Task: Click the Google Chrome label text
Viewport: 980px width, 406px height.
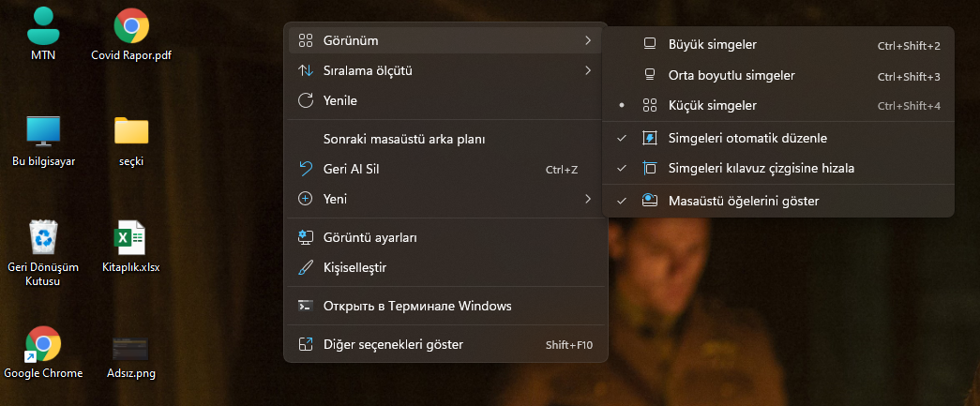Action: [43, 373]
